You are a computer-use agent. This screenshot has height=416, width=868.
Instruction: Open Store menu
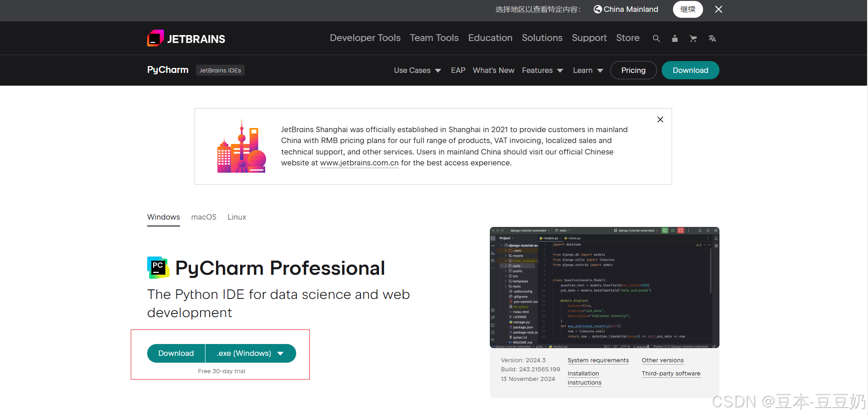628,38
